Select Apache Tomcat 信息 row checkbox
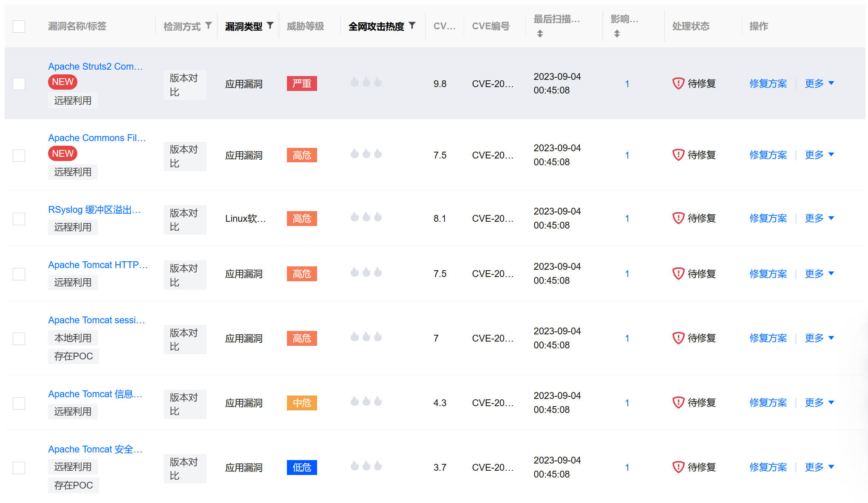Screen dimensions: 868x503 point(19,403)
